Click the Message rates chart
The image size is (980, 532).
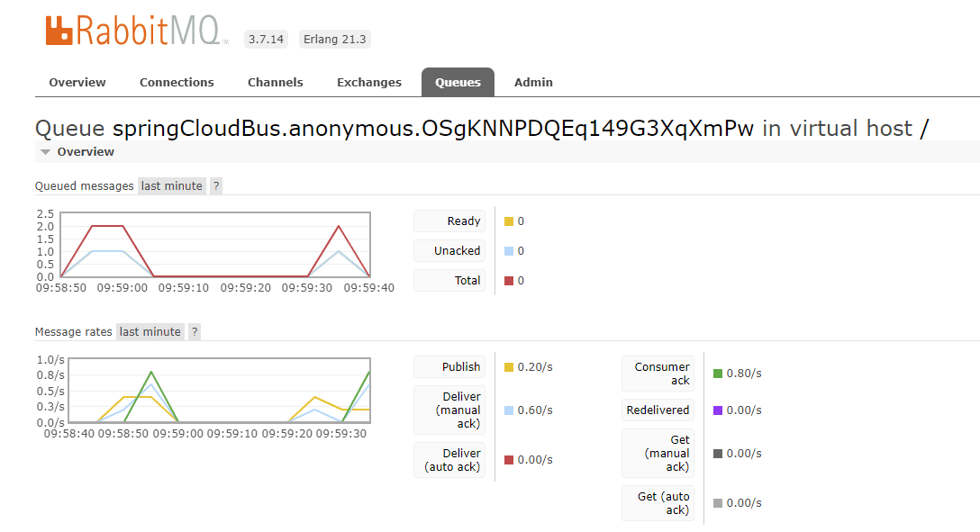220,391
